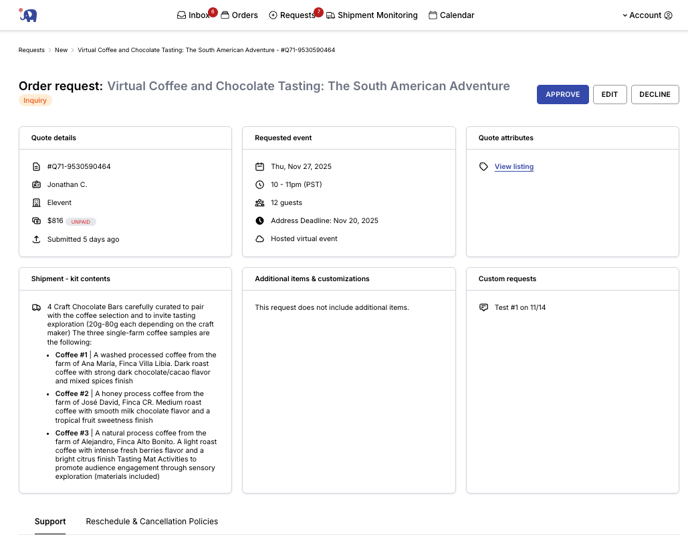Select the Support tab
Image resolution: width=688 pixels, height=553 pixels.
pos(50,521)
